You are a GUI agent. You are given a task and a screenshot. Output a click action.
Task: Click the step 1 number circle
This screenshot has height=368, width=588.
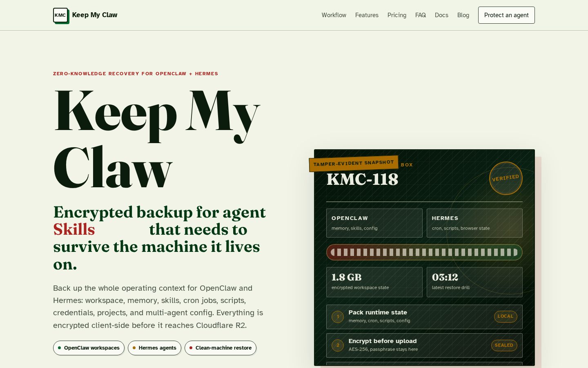(338, 317)
